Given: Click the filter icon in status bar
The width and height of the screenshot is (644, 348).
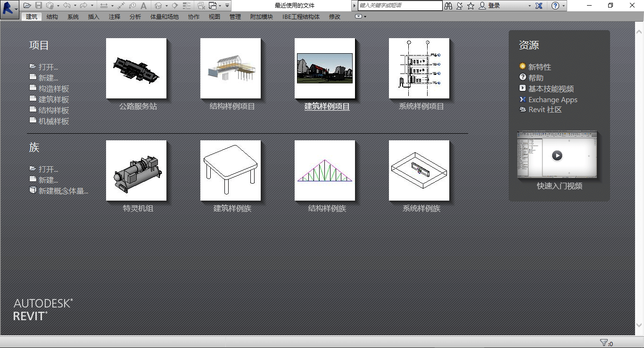Looking at the screenshot, I should click(604, 343).
